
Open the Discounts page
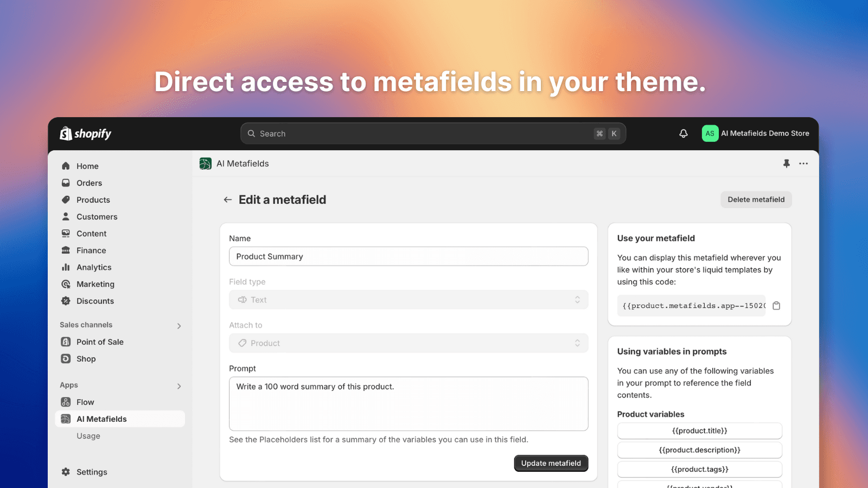[x=95, y=301]
